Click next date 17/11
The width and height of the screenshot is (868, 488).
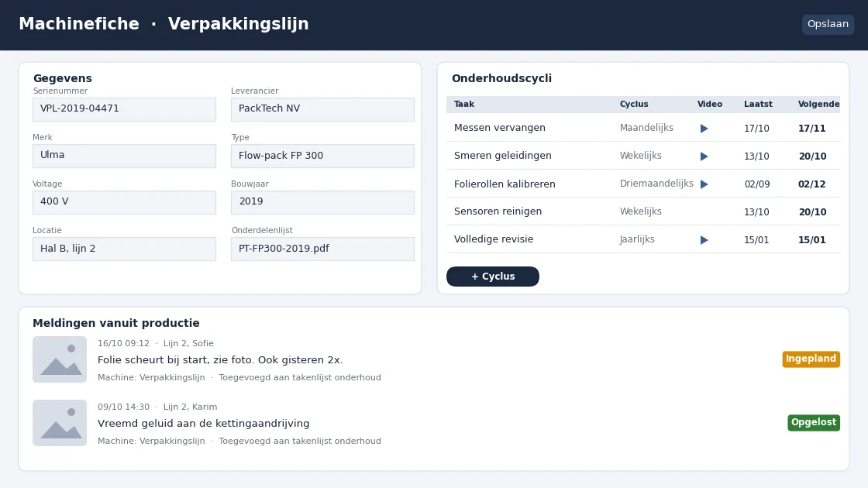pyautogui.click(x=811, y=129)
